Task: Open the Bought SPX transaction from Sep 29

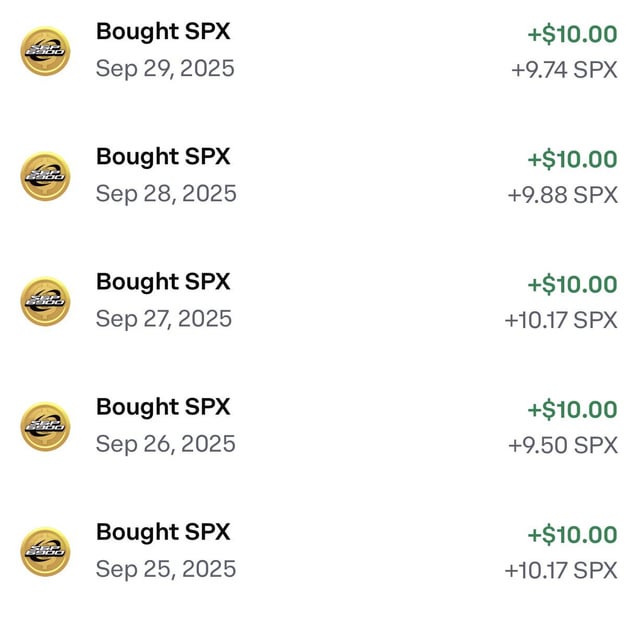Action: pyautogui.click(x=163, y=32)
